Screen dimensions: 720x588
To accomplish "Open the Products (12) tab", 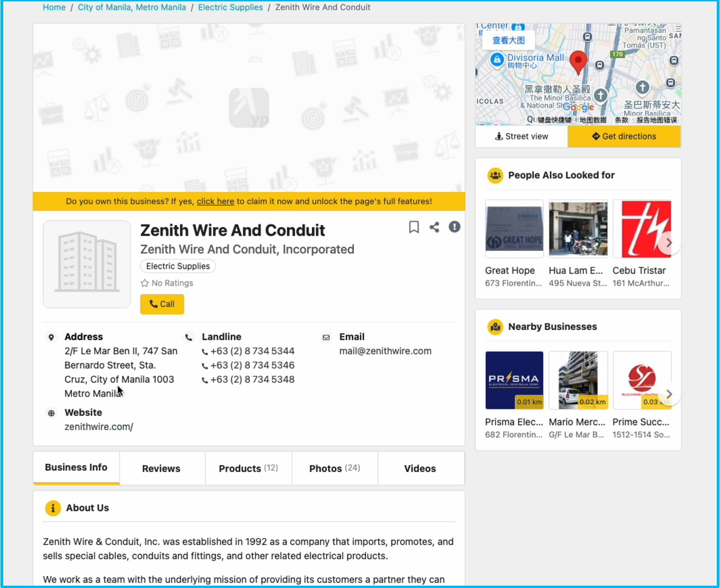I will pyautogui.click(x=248, y=468).
